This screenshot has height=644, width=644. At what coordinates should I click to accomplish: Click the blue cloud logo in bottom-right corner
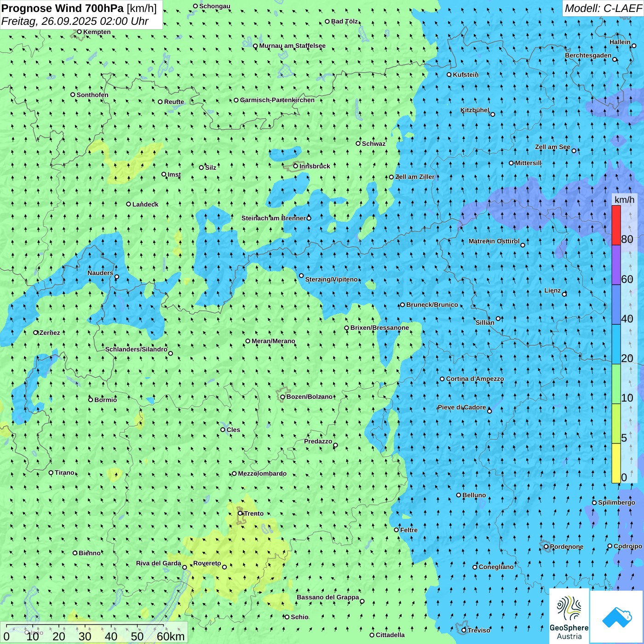(617, 617)
